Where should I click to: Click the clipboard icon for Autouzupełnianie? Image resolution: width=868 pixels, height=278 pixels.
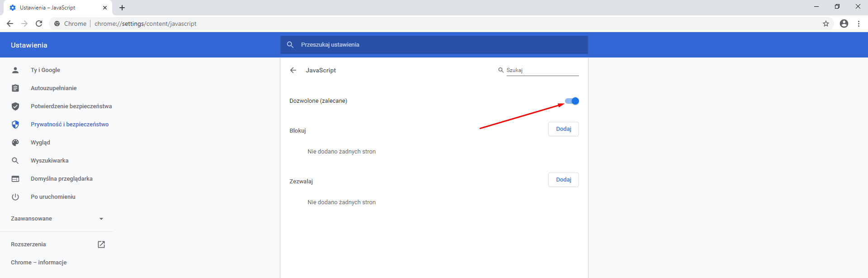tap(15, 88)
